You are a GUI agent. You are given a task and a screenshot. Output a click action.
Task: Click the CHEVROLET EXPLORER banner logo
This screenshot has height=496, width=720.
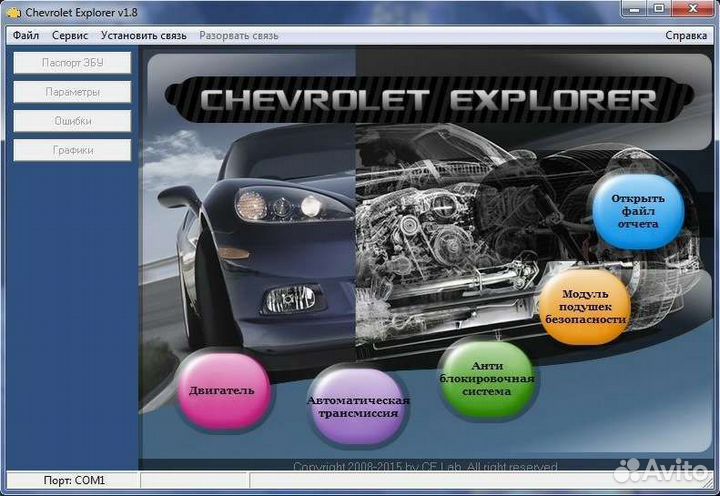(428, 100)
